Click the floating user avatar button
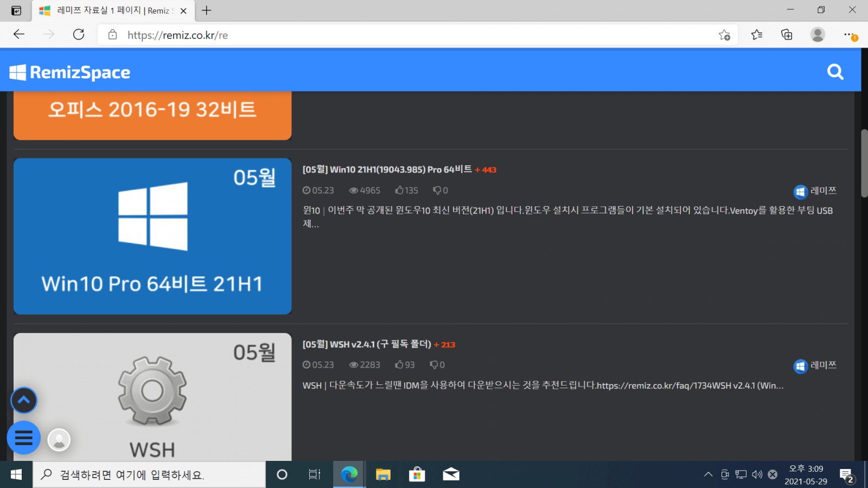The image size is (868, 488). (x=59, y=440)
